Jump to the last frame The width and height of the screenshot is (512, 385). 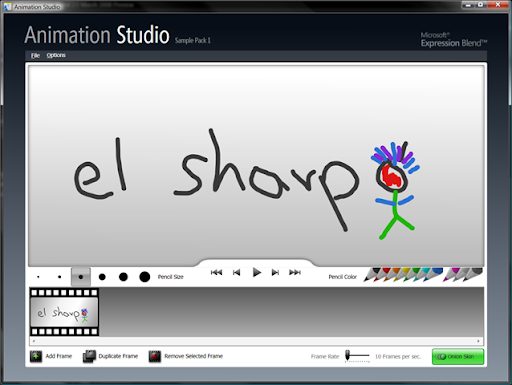coord(295,273)
